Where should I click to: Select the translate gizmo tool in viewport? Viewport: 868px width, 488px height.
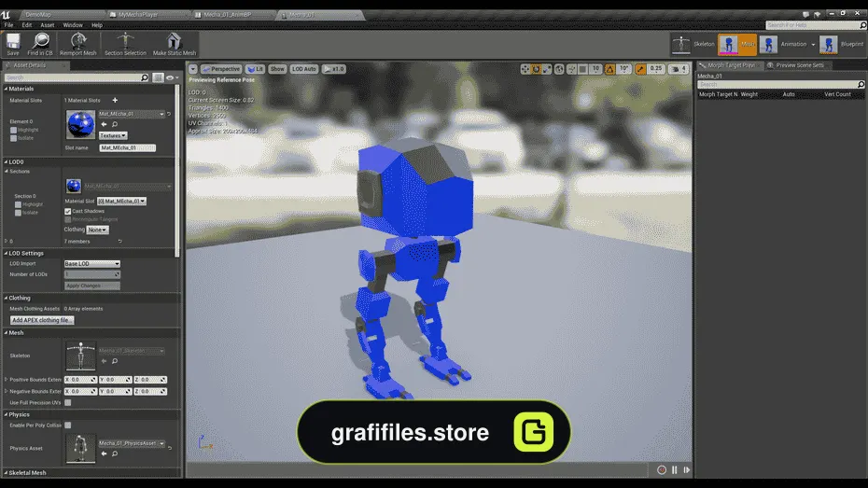click(x=525, y=69)
